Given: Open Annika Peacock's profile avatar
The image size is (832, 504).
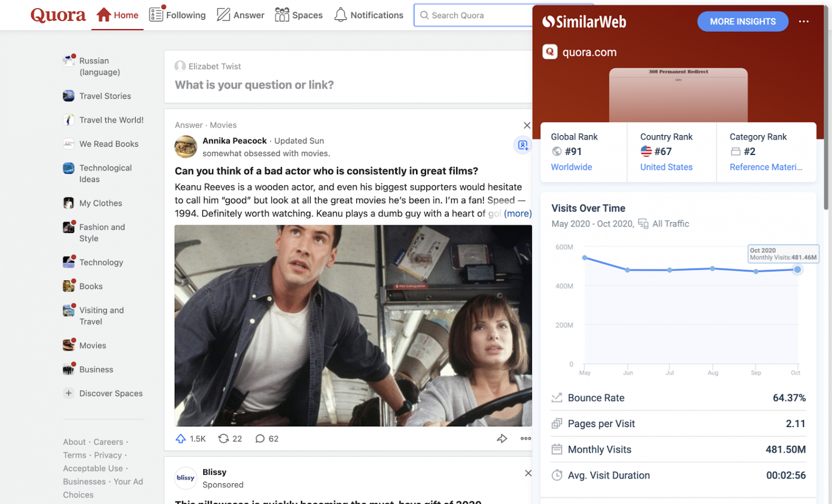Looking at the screenshot, I should (x=186, y=147).
